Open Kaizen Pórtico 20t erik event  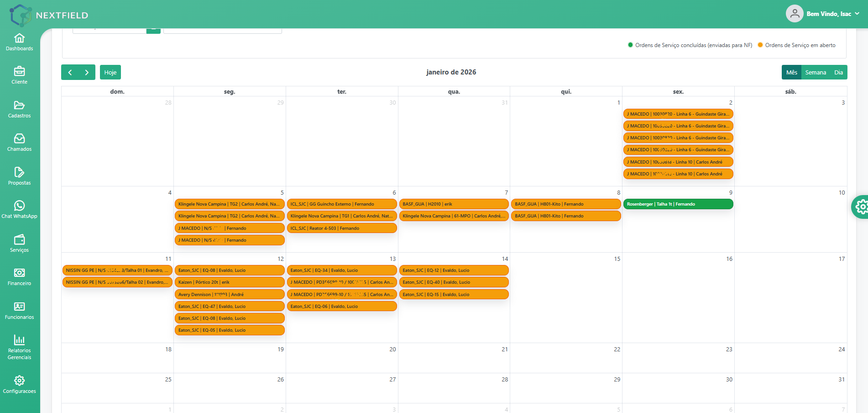tap(230, 282)
